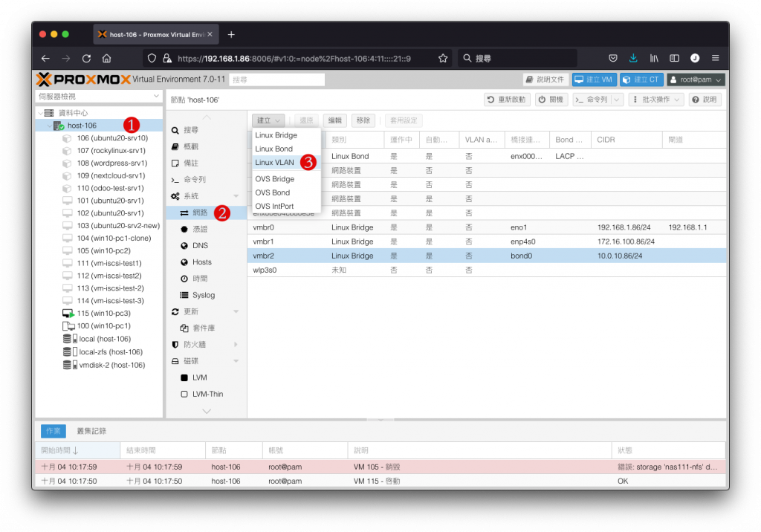The image size is (761, 532).
Task: Open the Pocket save icon
Action: pos(613,58)
